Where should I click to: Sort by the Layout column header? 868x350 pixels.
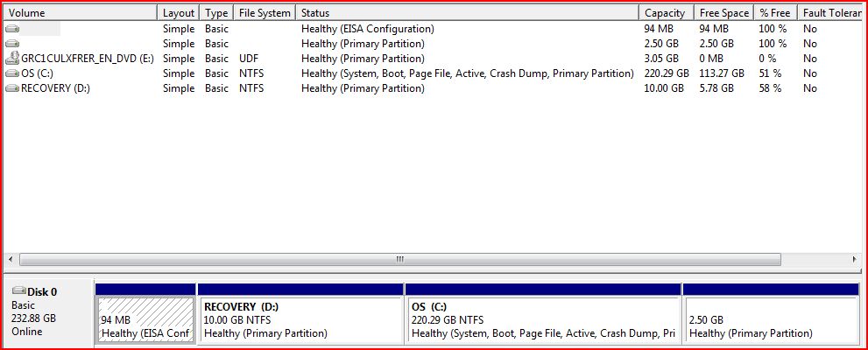click(179, 13)
